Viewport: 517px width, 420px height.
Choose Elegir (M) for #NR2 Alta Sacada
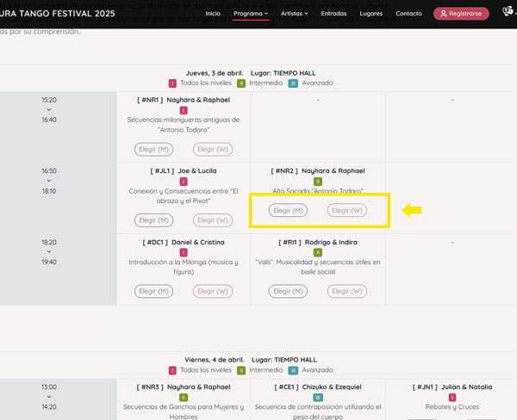pyautogui.click(x=288, y=210)
